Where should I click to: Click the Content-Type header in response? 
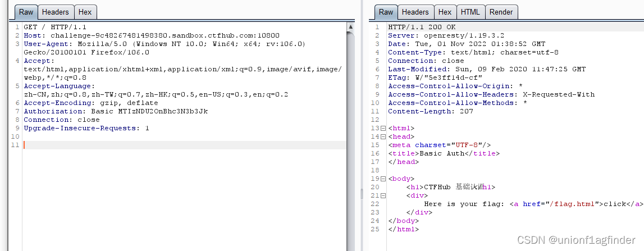(x=473, y=53)
